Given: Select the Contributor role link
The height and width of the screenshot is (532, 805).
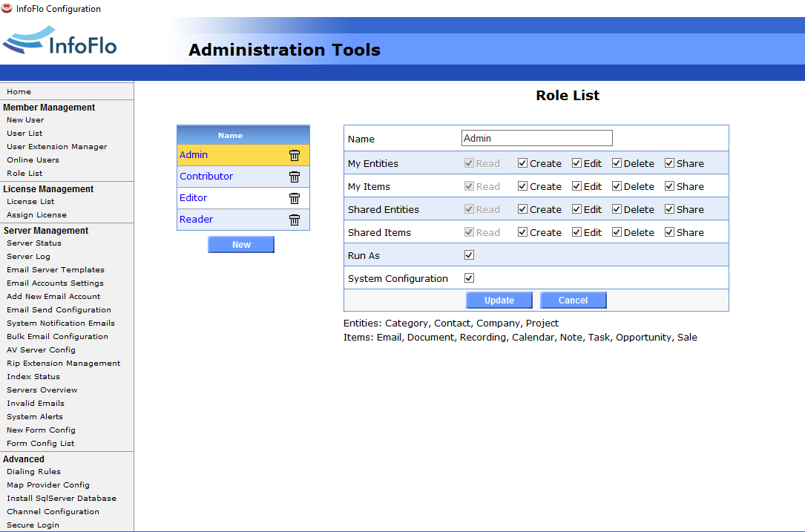Looking at the screenshot, I should [206, 177].
